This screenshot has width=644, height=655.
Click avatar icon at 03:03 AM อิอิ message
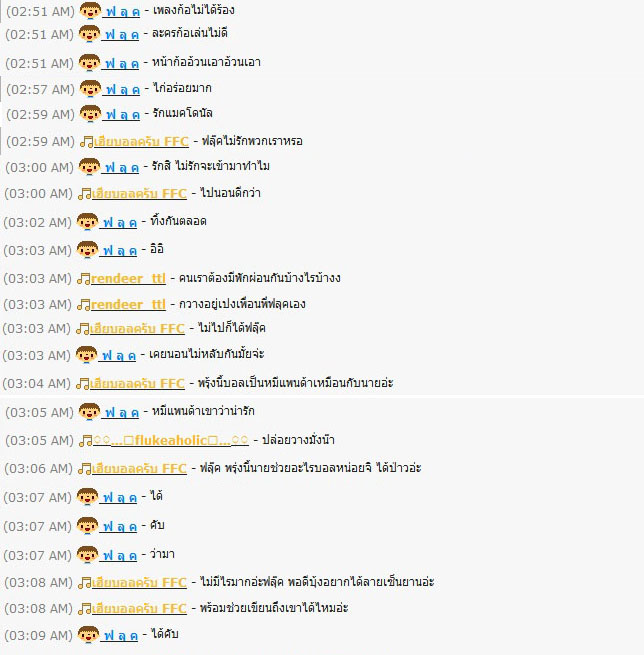click(88, 250)
